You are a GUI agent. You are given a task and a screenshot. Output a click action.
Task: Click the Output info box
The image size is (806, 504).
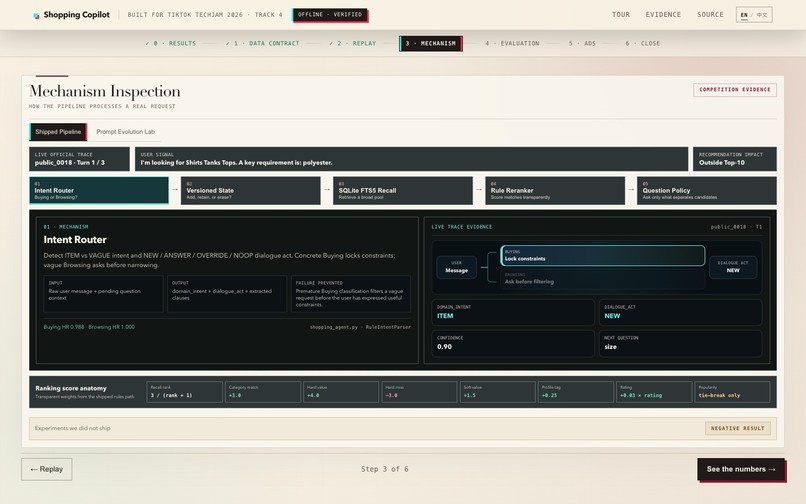[227, 294]
